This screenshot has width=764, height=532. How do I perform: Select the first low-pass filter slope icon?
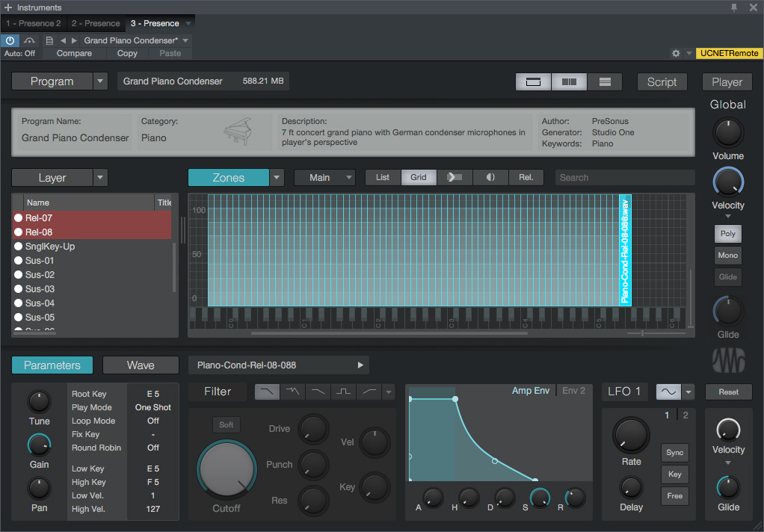pyautogui.click(x=267, y=391)
